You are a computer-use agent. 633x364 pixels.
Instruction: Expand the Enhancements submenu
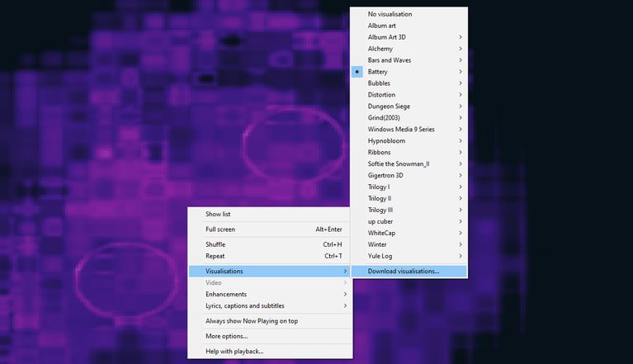click(x=226, y=294)
